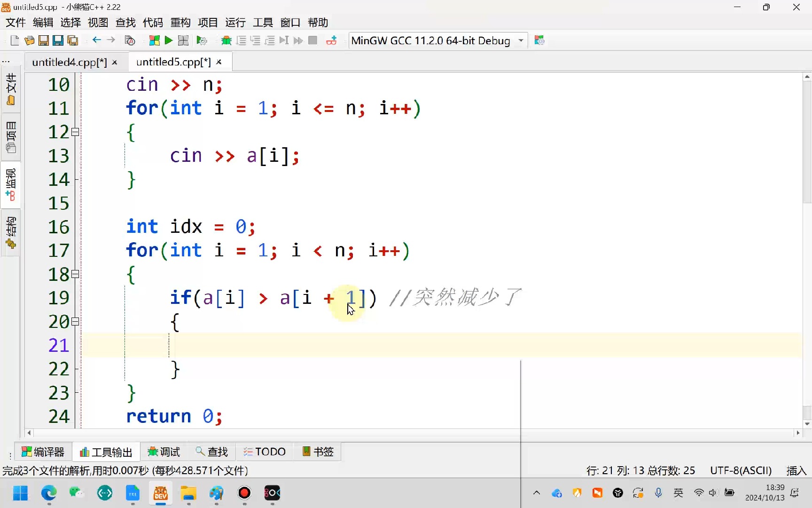Image resolution: width=812 pixels, height=508 pixels.
Task: Open Microsoft Edge from the taskbar
Action: click(x=49, y=493)
